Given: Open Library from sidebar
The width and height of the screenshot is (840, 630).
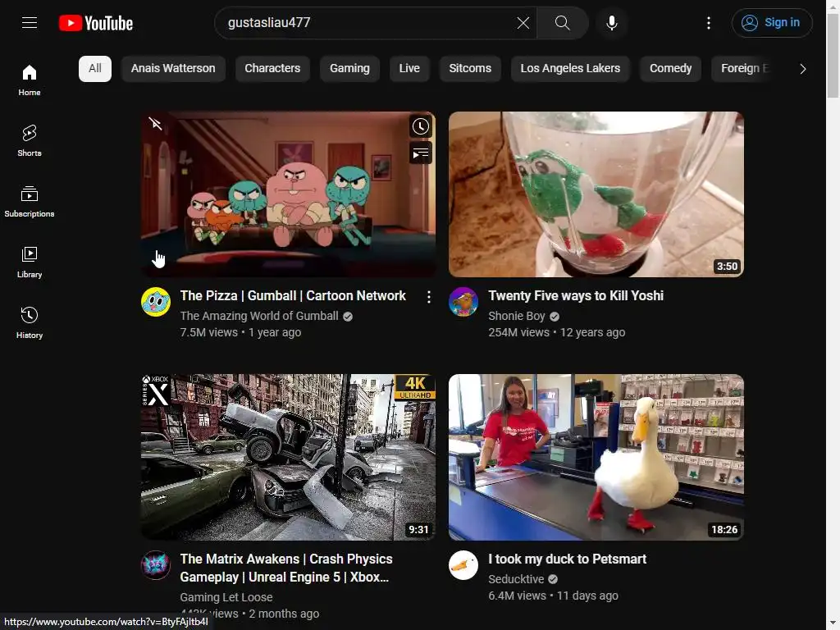Looking at the screenshot, I should (30, 262).
